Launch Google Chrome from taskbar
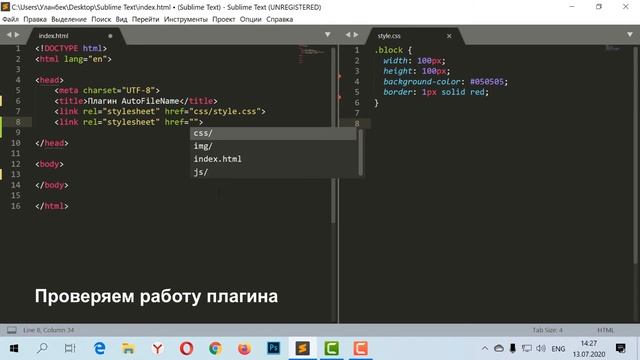This screenshot has height=360, width=640. coord(216,348)
